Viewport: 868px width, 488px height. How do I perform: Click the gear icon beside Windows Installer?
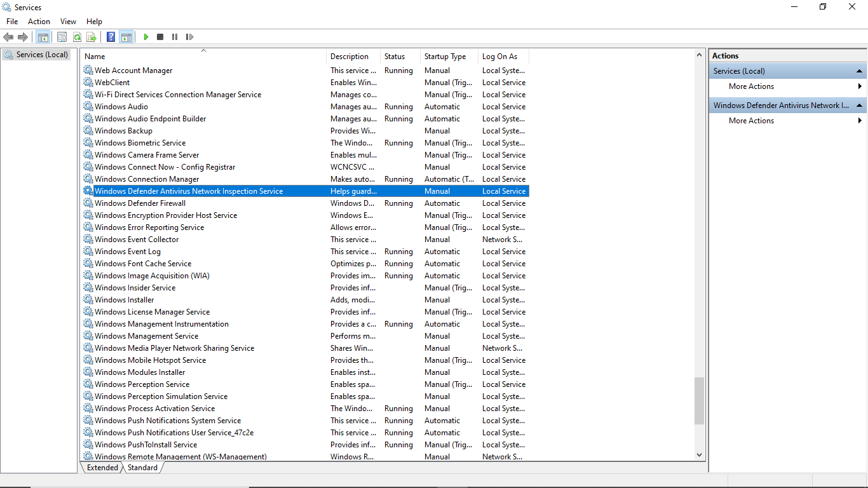click(x=88, y=300)
